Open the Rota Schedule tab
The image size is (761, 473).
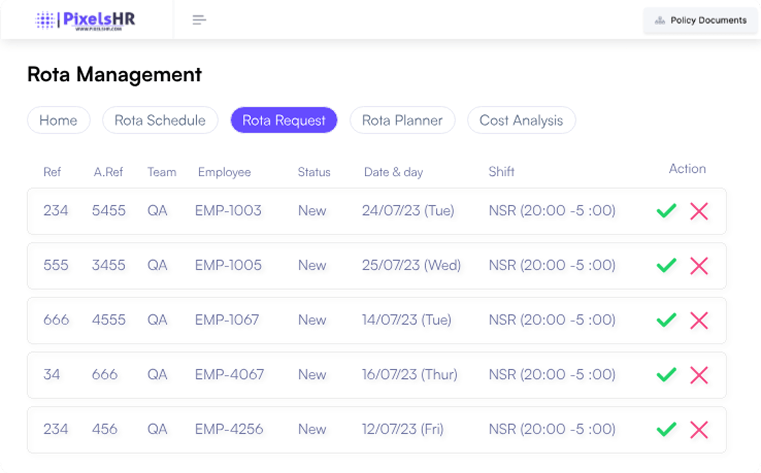(160, 120)
